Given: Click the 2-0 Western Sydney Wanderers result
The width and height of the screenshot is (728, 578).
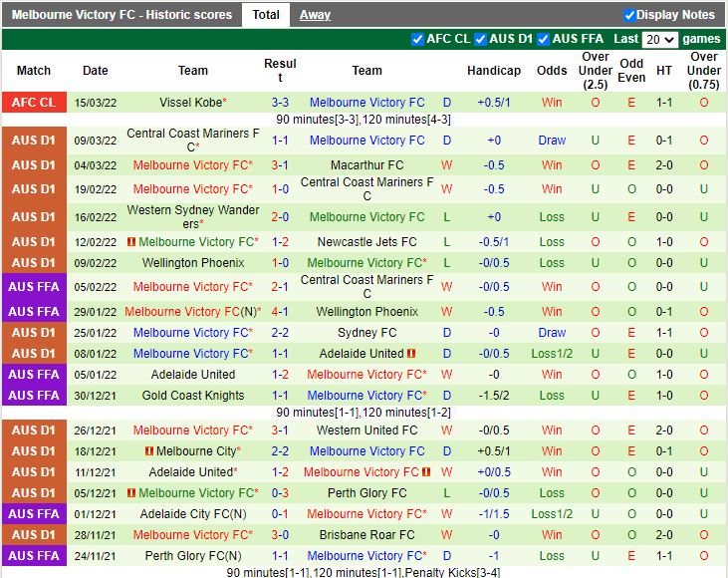Looking at the screenshot, I should pyautogui.click(x=280, y=217).
